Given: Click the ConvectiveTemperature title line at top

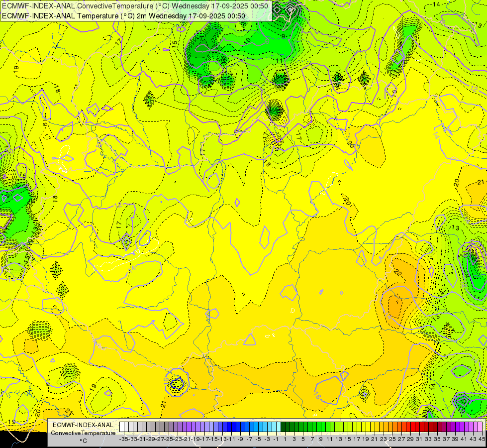Looking at the screenshot, I should 135,5.
